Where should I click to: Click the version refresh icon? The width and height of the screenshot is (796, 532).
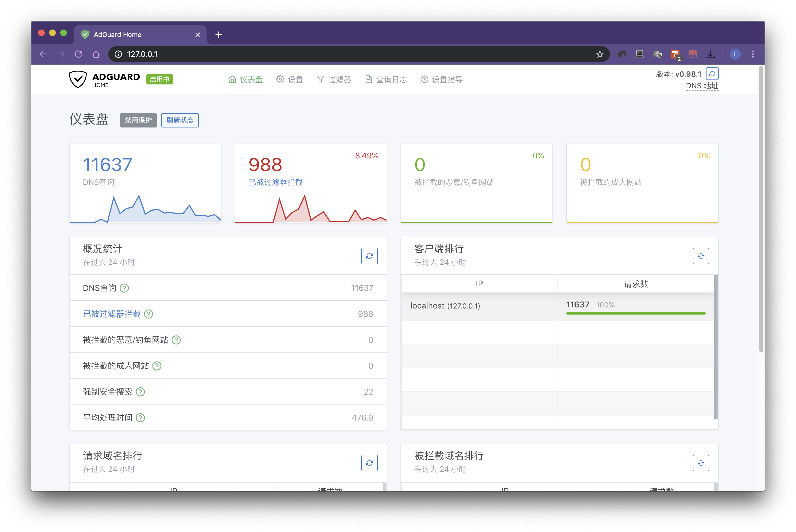coord(712,74)
